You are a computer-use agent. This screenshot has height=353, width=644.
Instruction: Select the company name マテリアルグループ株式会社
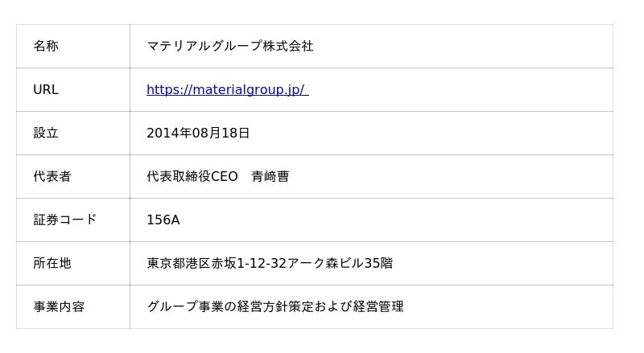[229, 47]
